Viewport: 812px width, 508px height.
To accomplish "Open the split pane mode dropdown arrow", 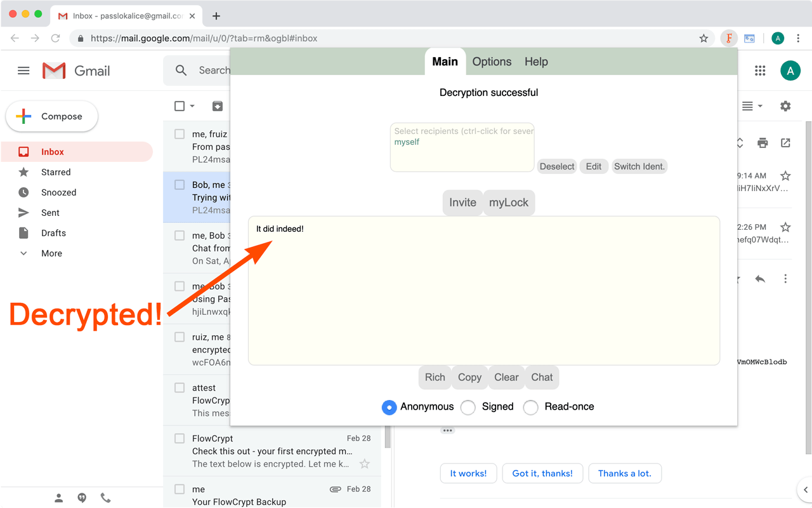I will click(x=760, y=106).
